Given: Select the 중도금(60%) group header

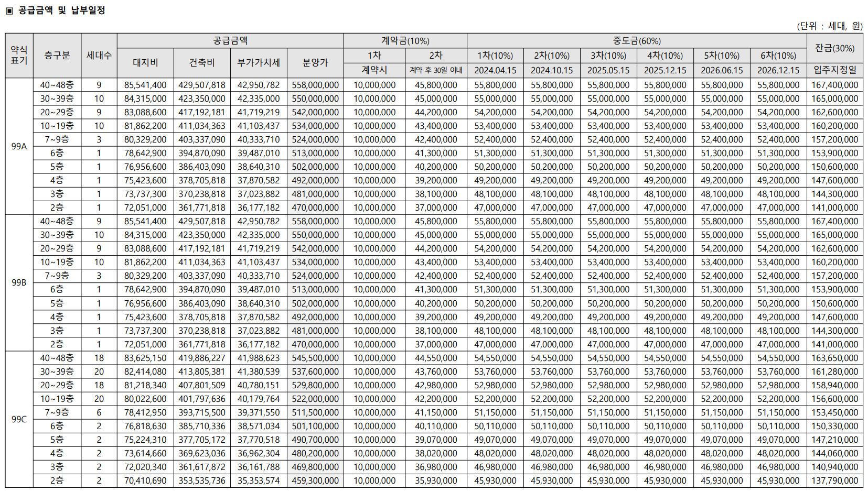Looking at the screenshot, I should click(637, 41).
